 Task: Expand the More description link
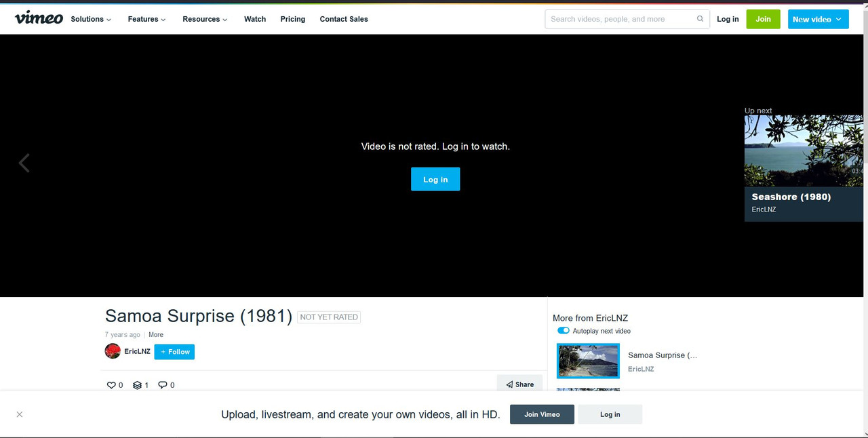click(156, 335)
